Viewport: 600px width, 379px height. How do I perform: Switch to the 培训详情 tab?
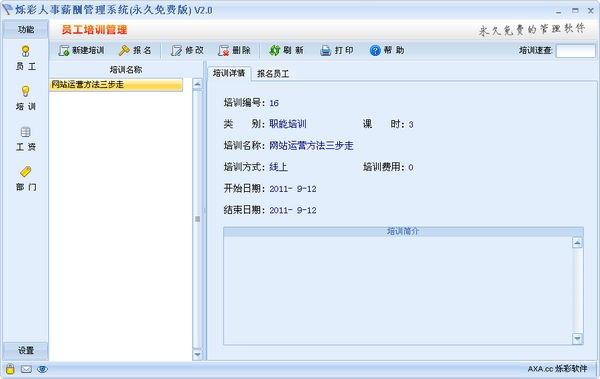click(x=229, y=73)
